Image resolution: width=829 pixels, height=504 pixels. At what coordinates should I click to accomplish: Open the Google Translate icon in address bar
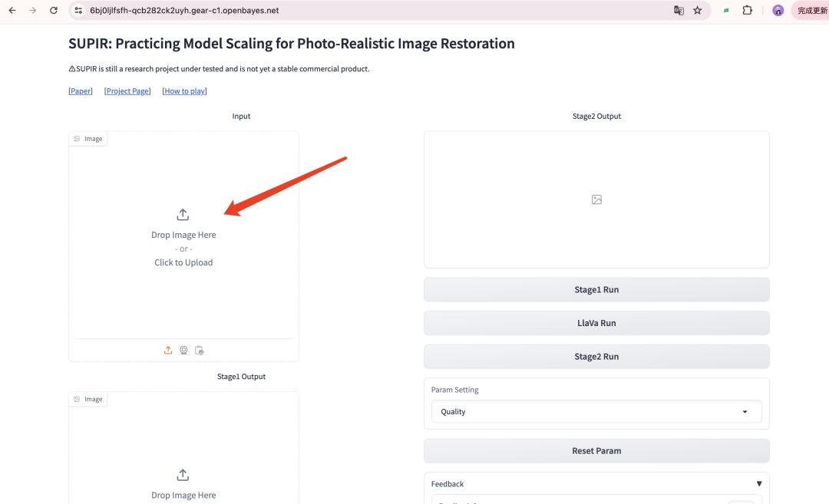(679, 11)
